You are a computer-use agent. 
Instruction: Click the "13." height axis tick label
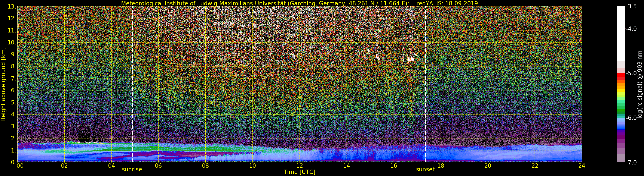[x=12, y=7]
